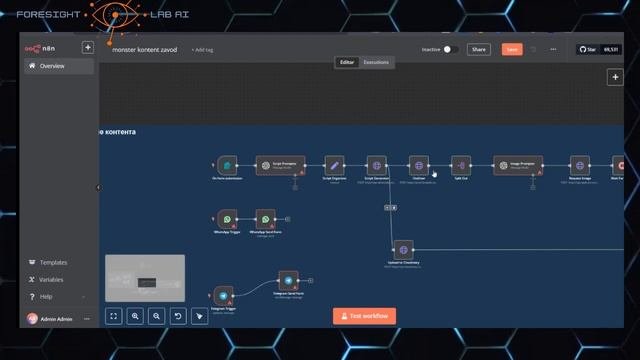Toggle the Inactive workflow switch
Viewport: 640px width, 360px height.
(x=451, y=49)
